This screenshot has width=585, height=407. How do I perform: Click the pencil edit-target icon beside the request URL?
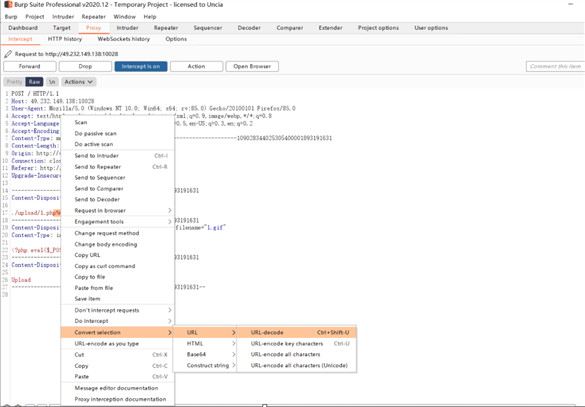[8, 54]
